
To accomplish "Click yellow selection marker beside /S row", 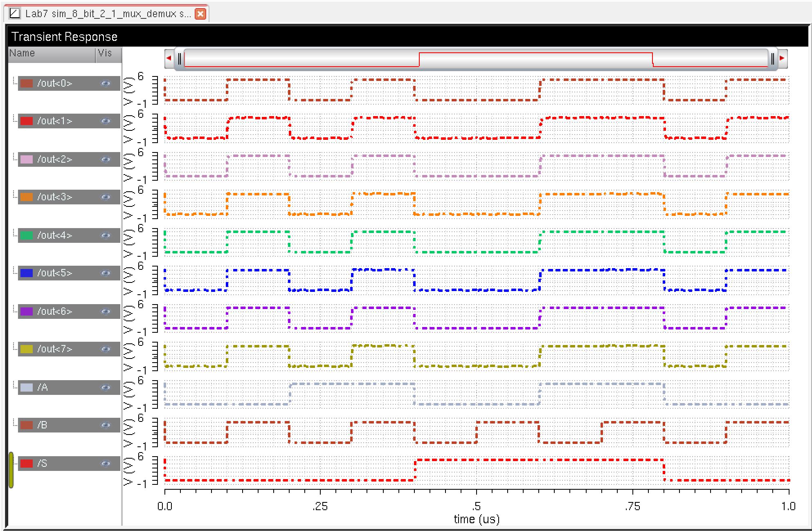I will (x=11, y=470).
